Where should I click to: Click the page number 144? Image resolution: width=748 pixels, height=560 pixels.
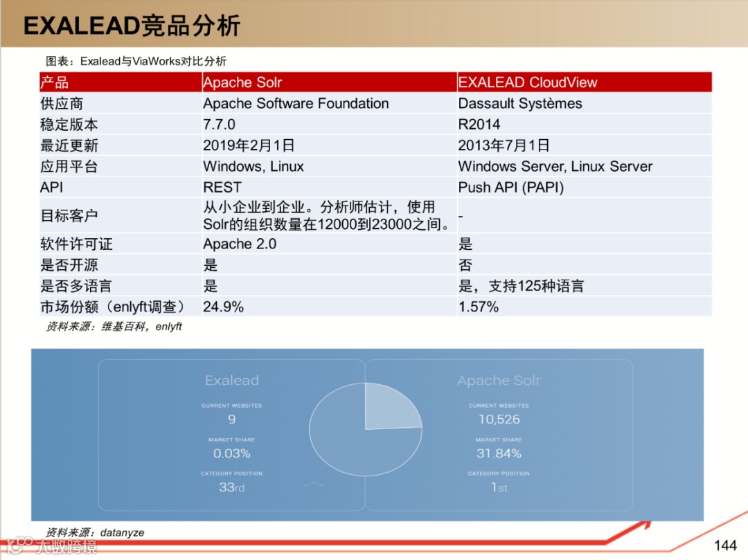click(x=725, y=545)
